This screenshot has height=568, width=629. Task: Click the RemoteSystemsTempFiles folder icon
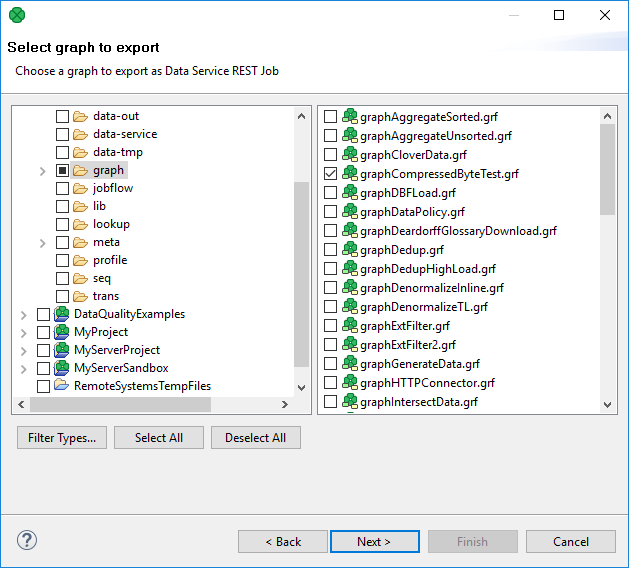tap(62, 386)
